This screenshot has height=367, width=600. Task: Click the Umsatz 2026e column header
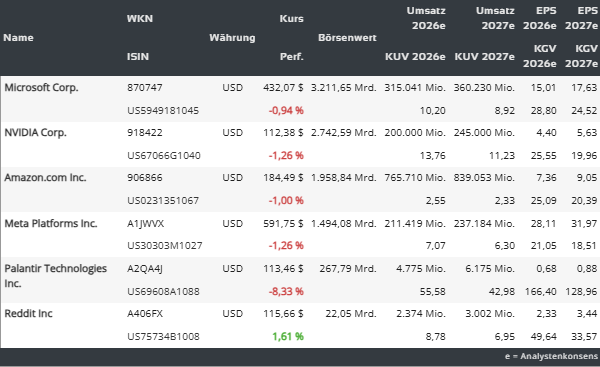(x=426, y=18)
